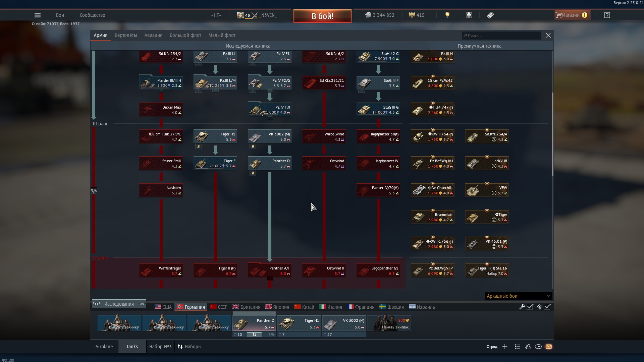Screen dimensions: 644x362
Task: Select the Pz.IV H/J tank card
Action: click(x=270, y=110)
